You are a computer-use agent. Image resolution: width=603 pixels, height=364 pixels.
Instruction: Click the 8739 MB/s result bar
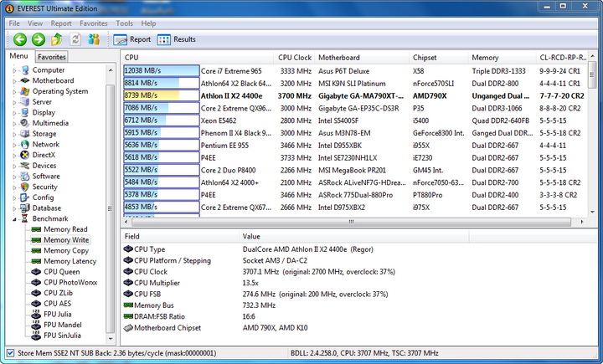coord(161,95)
